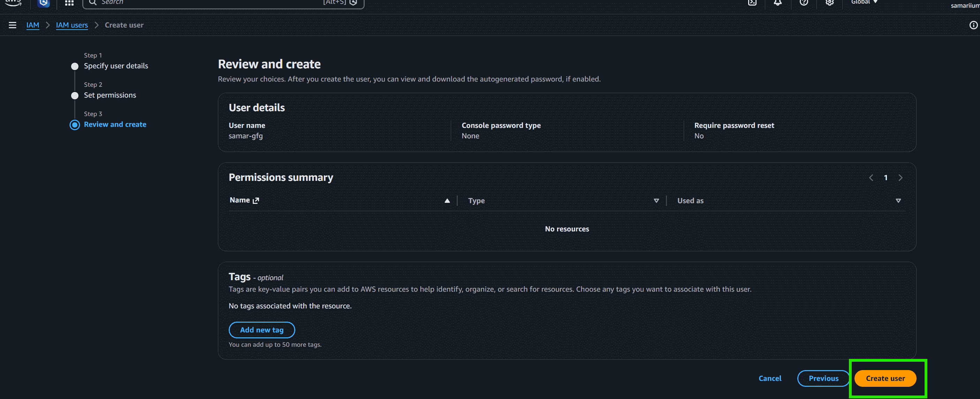Click No tags associated with the resource text

[x=290, y=306]
